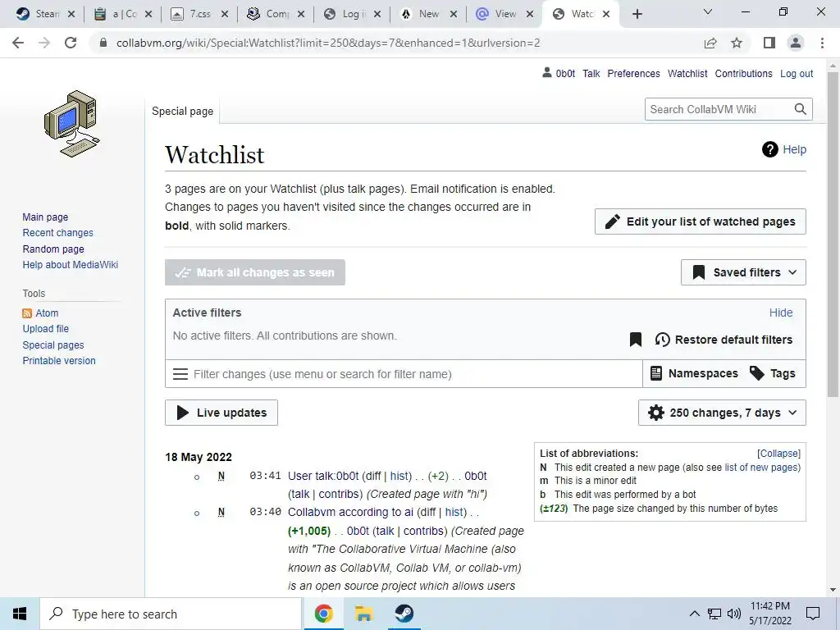Bookmark this page with the star icon
Viewport: 840px width, 630px height.
point(737,43)
